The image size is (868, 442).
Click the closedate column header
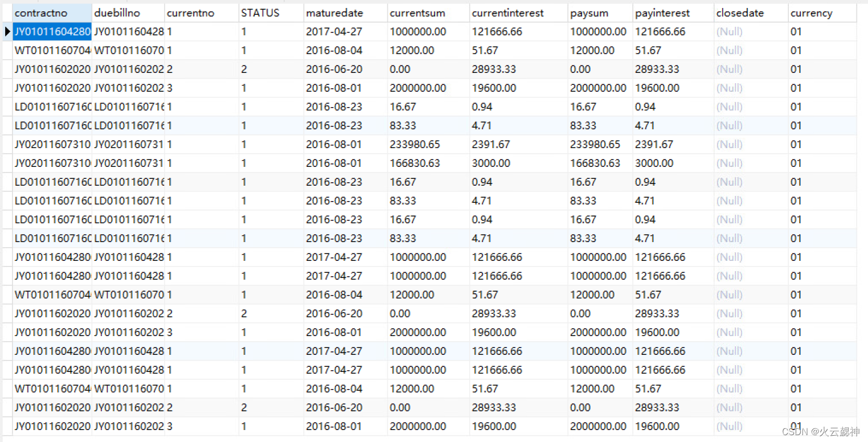click(751, 13)
